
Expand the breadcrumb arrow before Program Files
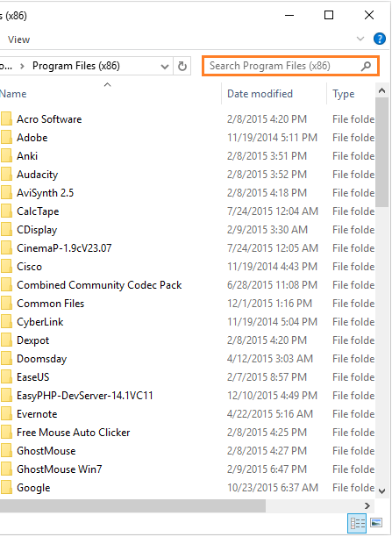pyautogui.click(x=22, y=66)
